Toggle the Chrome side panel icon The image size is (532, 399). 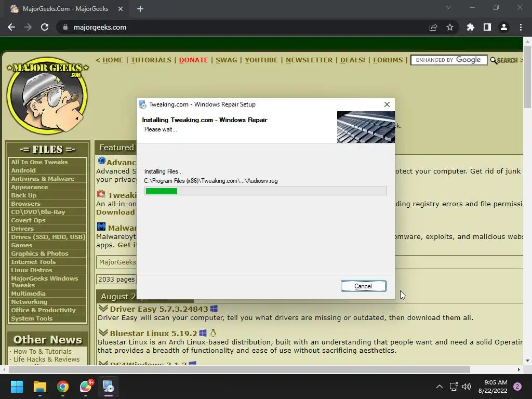tap(487, 27)
